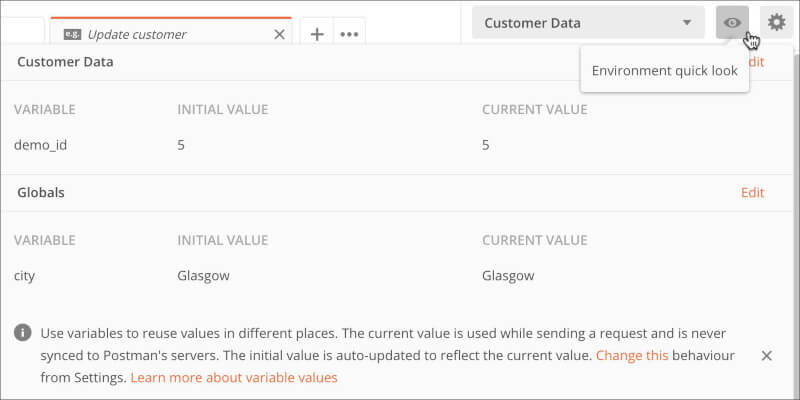800x400 pixels.
Task: Dismiss the variables info message
Action: pyautogui.click(x=766, y=356)
